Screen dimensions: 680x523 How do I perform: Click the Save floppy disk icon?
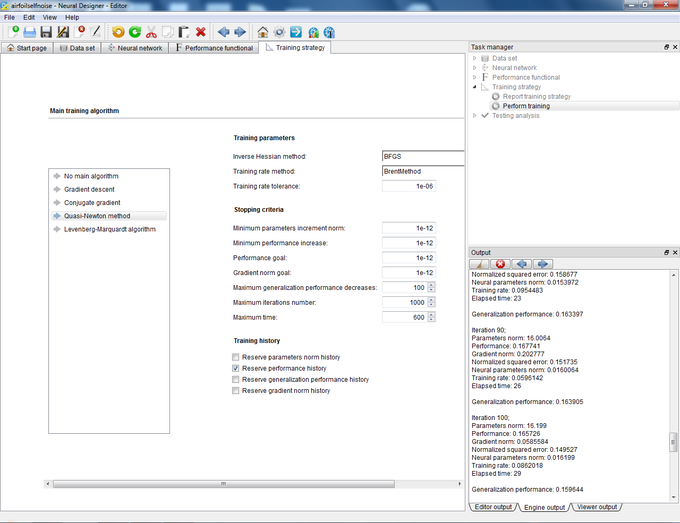tap(46, 32)
